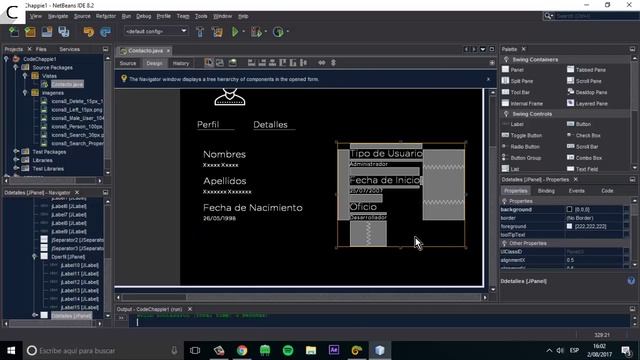
Task: Open editor for border property
Action: pyautogui.click(x=627, y=218)
